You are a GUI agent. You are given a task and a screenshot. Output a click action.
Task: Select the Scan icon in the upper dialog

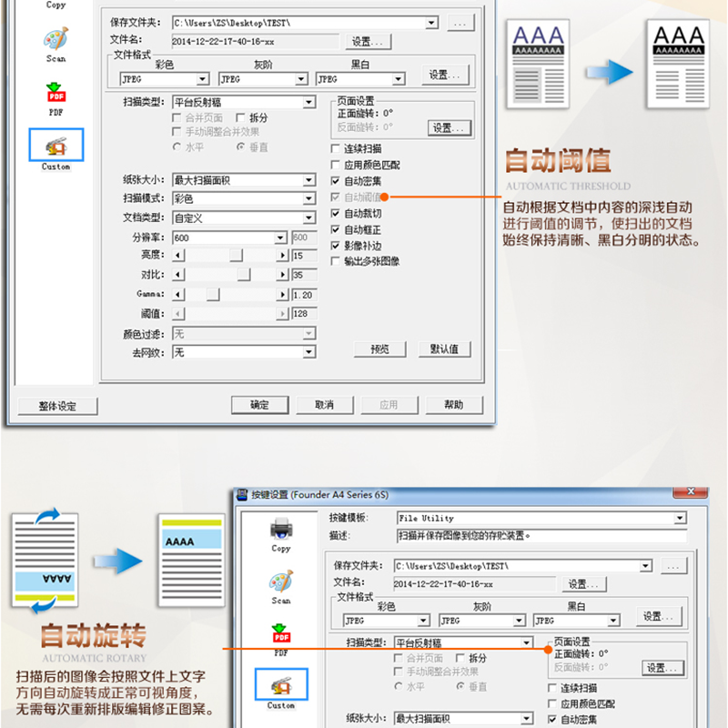point(56,41)
